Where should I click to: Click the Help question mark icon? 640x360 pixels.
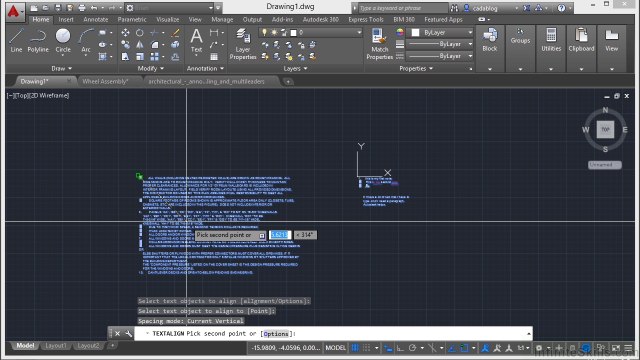562,8
